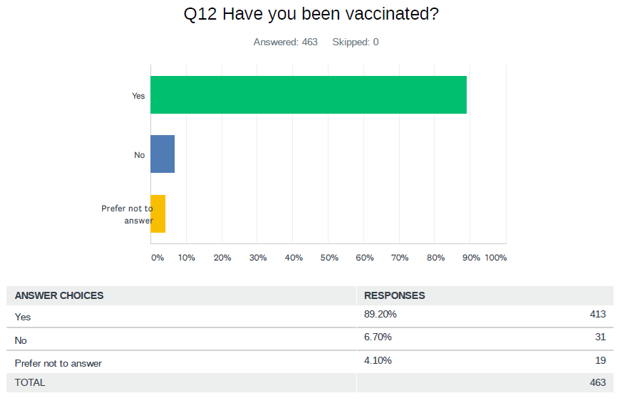Click the blue No bar
Screen dimensions: 620x399
click(163, 154)
